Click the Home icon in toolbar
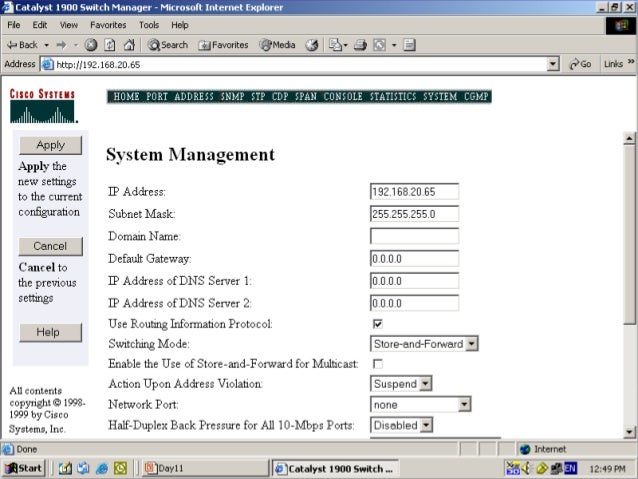638x479 pixels. click(x=129, y=45)
